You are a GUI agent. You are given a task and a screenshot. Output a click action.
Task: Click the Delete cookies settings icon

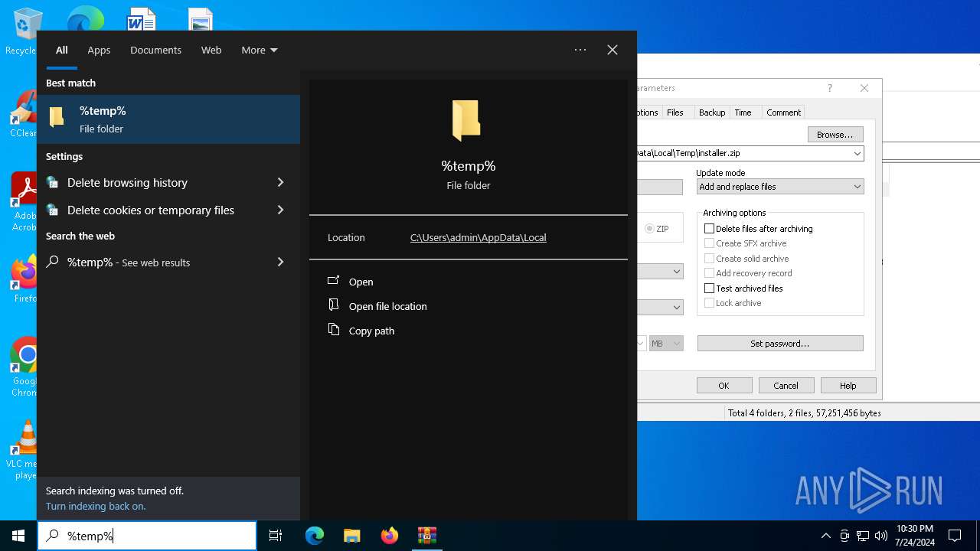52,210
